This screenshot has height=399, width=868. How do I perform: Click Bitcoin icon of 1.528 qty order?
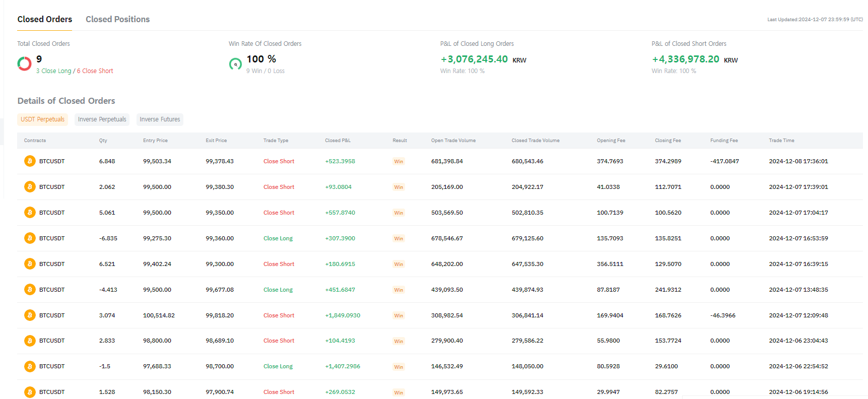tap(30, 392)
